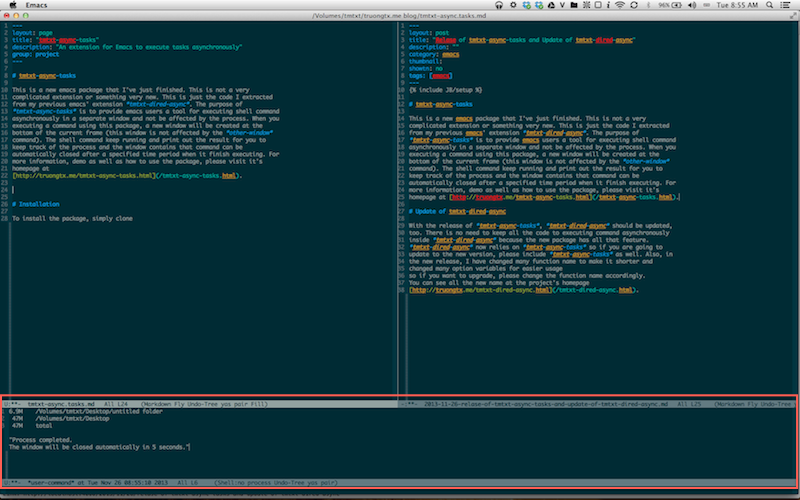Click the battery status indicator
This screenshot has height=500, width=800.
coord(672,5)
